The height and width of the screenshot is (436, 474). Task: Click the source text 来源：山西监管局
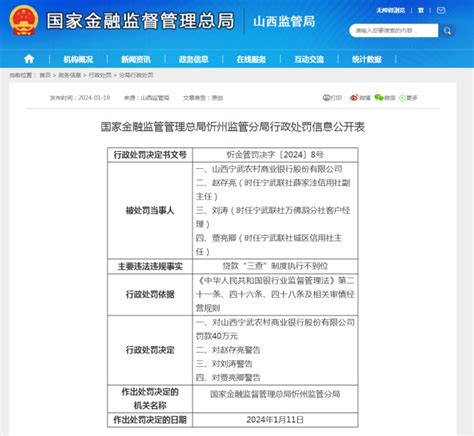pyautogui.click(x=147, y=98)
